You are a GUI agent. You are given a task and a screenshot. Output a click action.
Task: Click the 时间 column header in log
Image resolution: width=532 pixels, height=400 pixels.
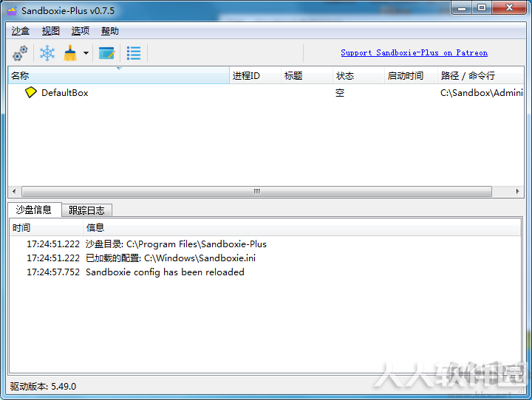[46, 227]
